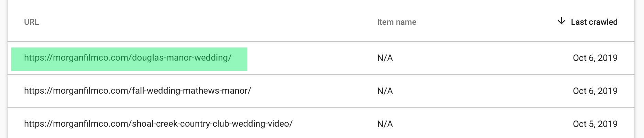The height and width of the screenshot is (138, 644).
Task: Select N/A item name in mathews-manor row
Action: [385, 91]
